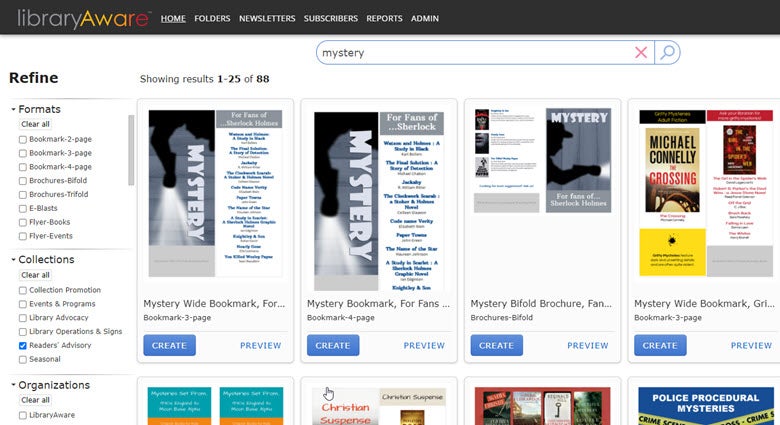Check Library Operations & Signs collection
Viewport: 780px width, 425px height.
tap(23, 332)
